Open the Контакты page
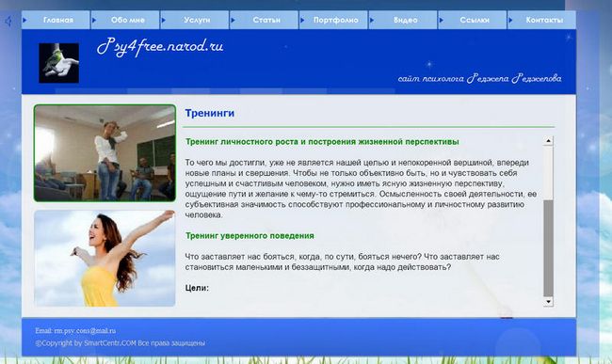The image size is (612, 364). pos(544,20)
